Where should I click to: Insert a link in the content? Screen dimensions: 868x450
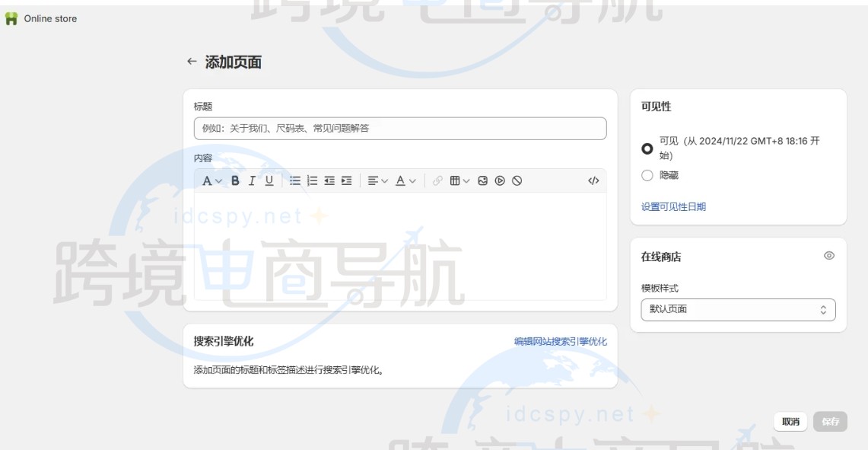coord(437,180)
